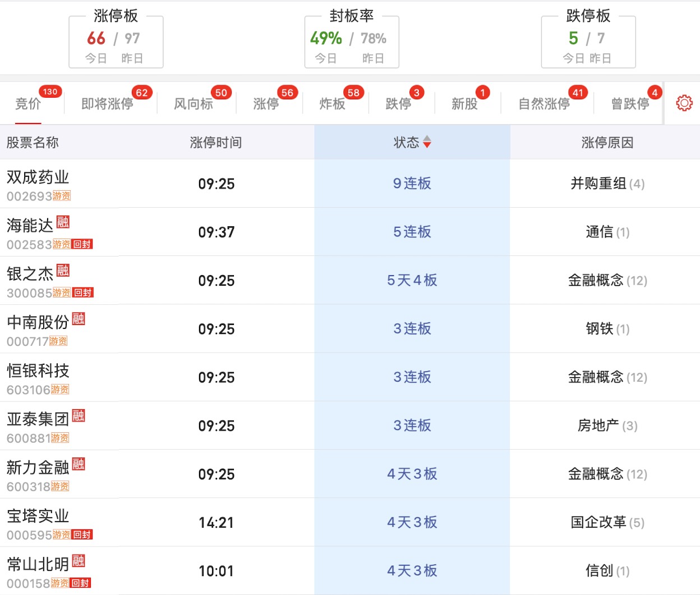The height and width of the screenshot is (595, 700).
Task: Open 并购重组 reason for 双成药业
Action: coord(598,184)
